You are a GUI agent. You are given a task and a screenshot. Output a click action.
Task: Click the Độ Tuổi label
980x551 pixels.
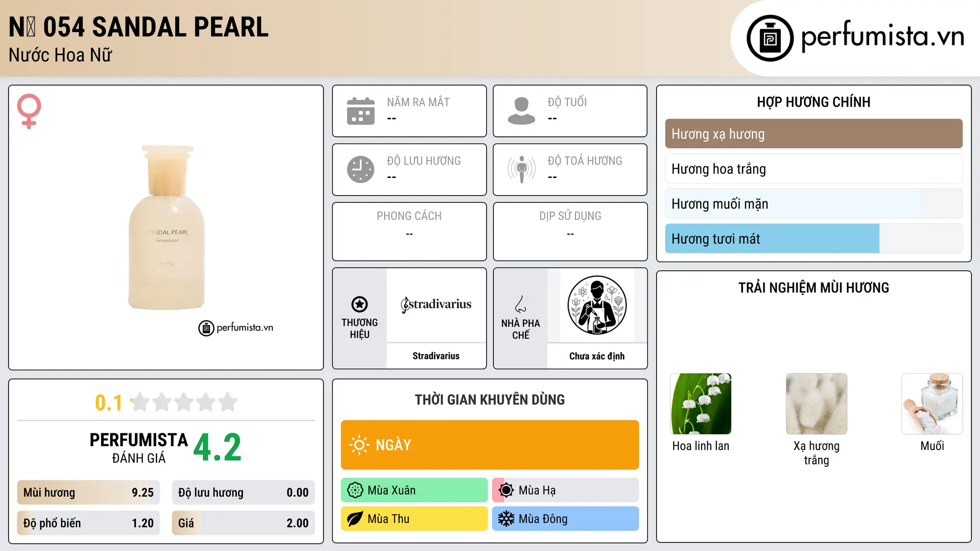point(567,102)
